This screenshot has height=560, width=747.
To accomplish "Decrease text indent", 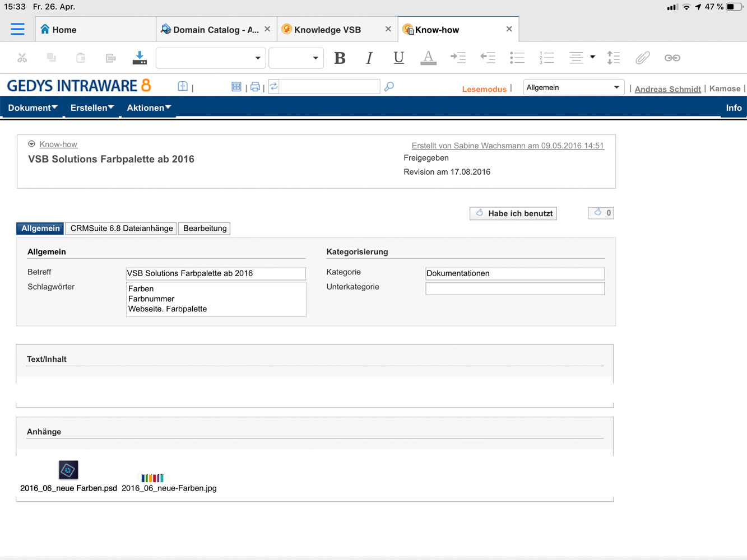I will 488,58.
